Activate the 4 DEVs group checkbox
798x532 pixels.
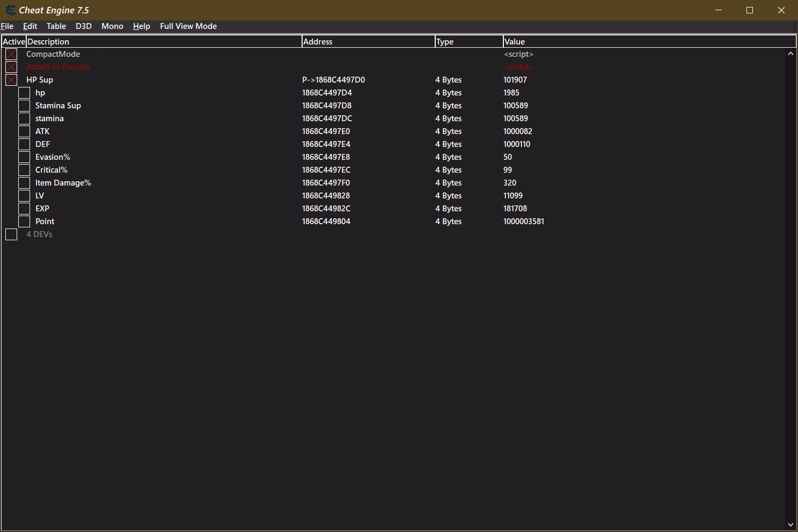click(x=11, y=234)
